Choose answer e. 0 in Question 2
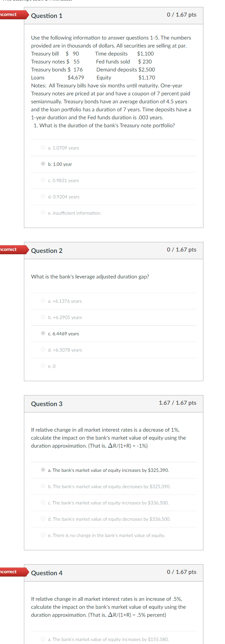The height and width of the screenshot is (644, 225). click(x=43, y=366)
